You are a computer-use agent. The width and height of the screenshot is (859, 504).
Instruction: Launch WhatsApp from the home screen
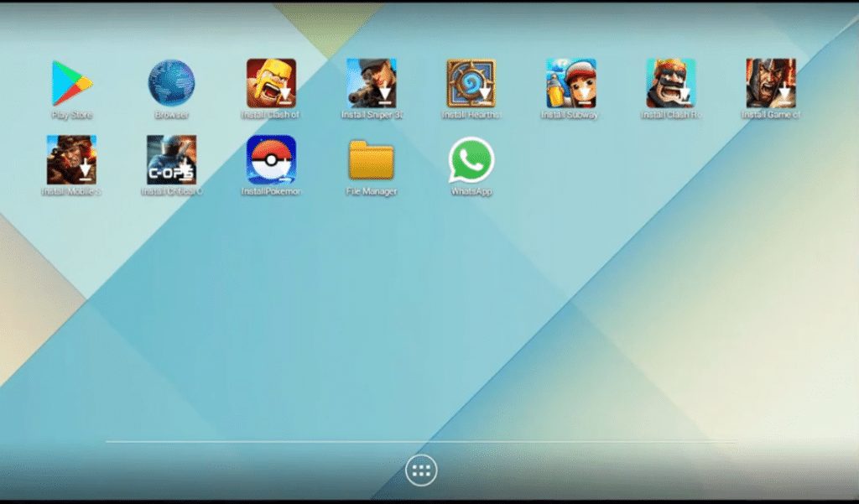tap(471, 160)
